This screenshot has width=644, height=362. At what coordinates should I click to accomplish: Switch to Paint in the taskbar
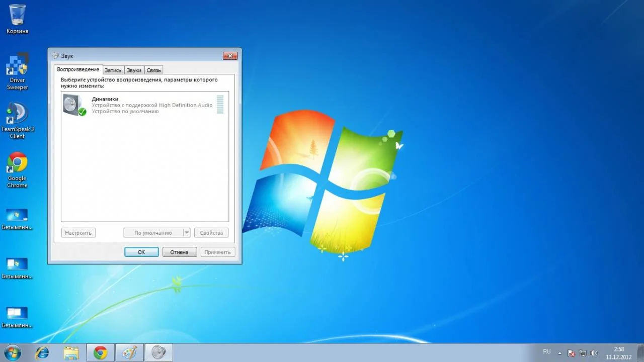click(x=130, y=353)
